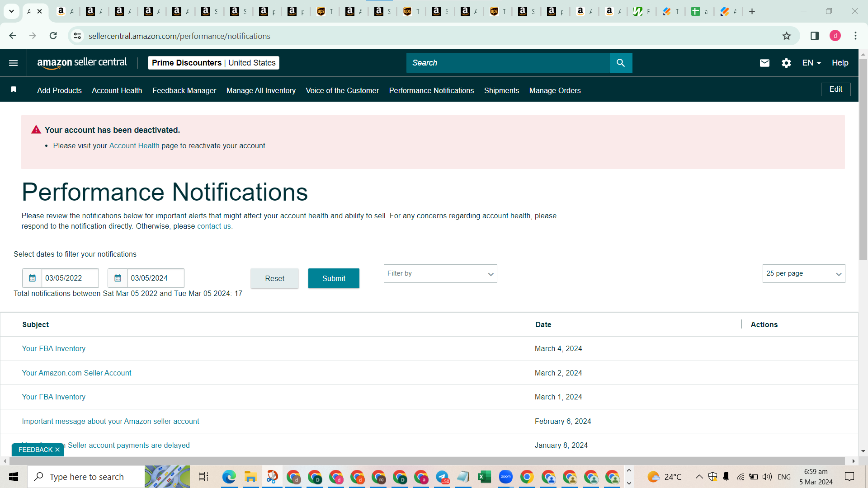Close the FEEDBACK widget with the X
This screenshot has height=488, width=868.
[57, 450]
